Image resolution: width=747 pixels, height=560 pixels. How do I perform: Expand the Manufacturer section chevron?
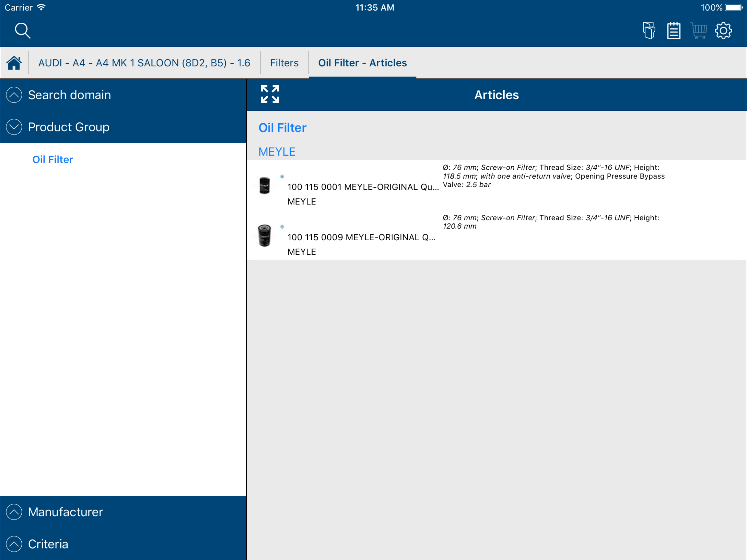[14, 512]
